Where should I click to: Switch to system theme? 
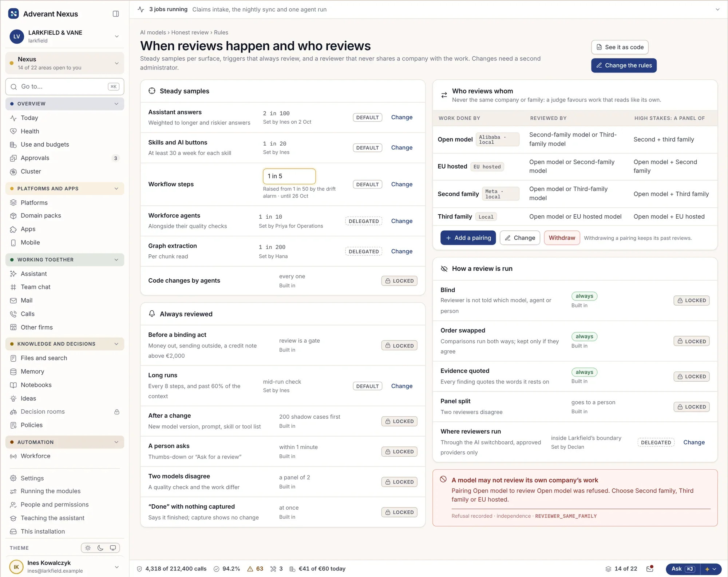click(113, 548)
